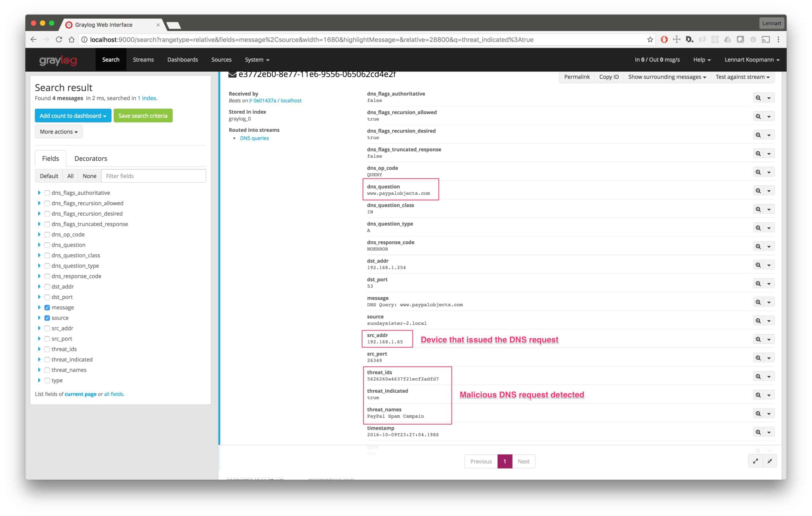Screen dimensions: 812x516
Task: Open Streams in top navigation
Action: 143,59
